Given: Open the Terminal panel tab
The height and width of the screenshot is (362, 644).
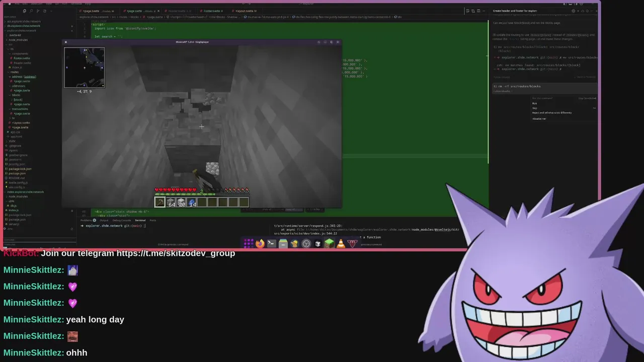Looking at the screenshot, I should pyautogui.click(x=140, y=220).
